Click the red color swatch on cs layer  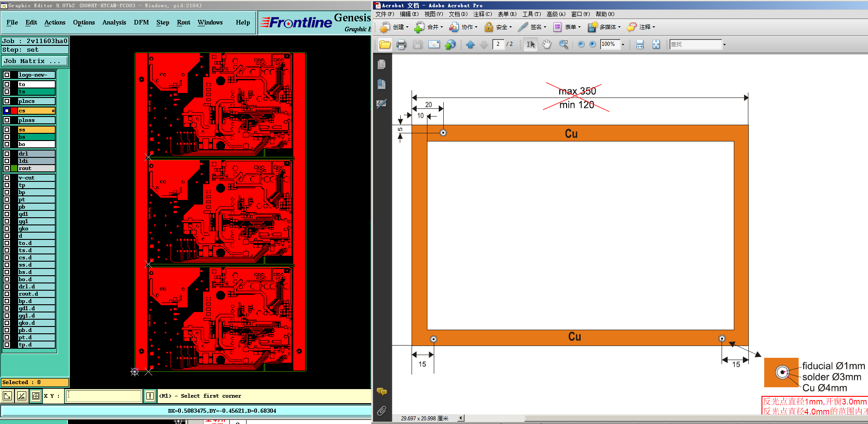tap(14, 111)
